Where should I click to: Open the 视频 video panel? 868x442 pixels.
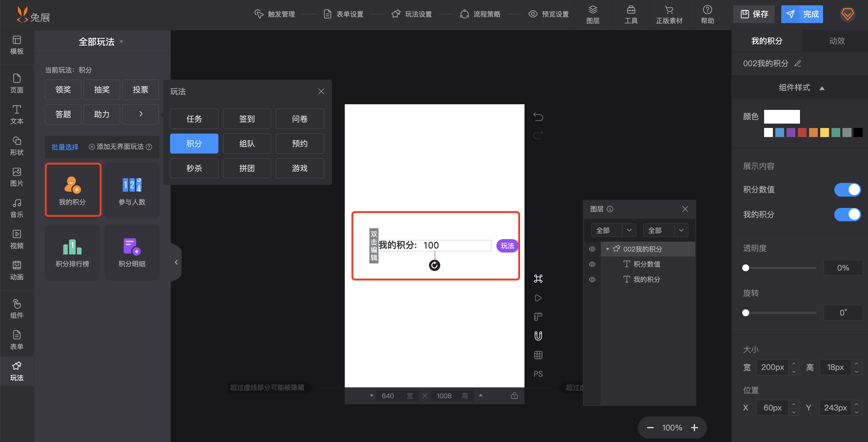click(x=17, y=239)
